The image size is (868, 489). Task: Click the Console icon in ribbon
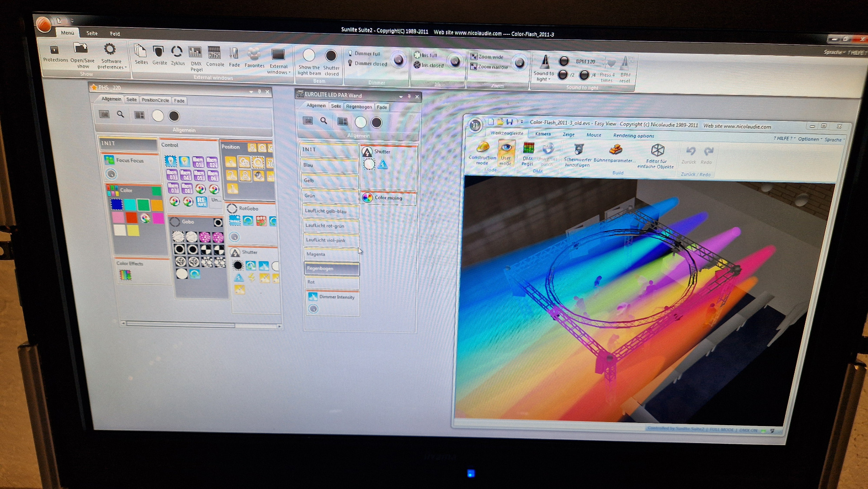(x=215, y=53)
